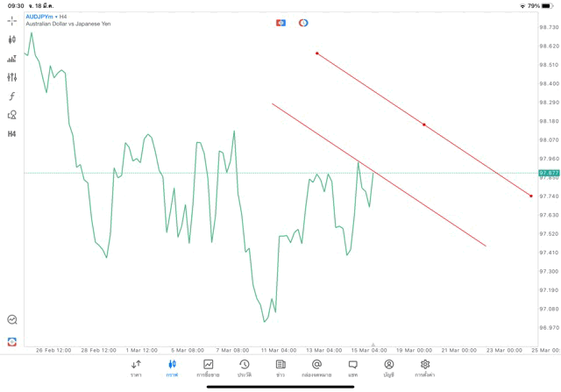Select the crosshair cursor tool
Image resolution: width=561 pixels, height=392 pixels.
(x=11, y=20)
